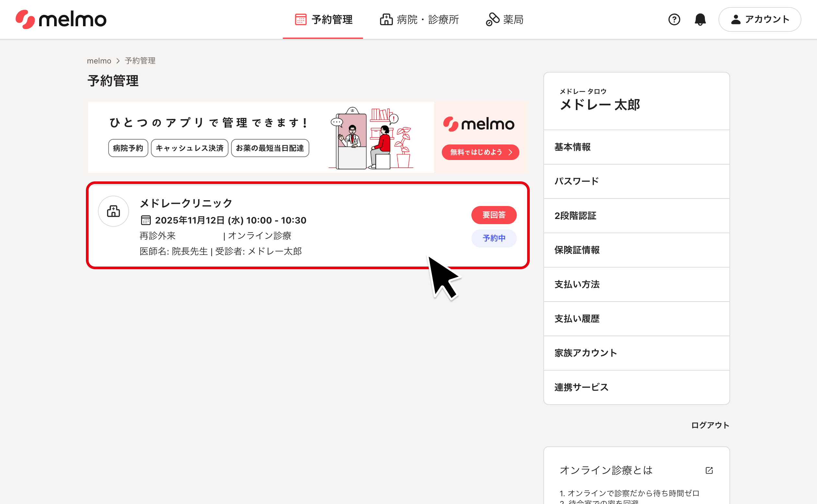The image size is (817, 504).
Task: Click melmo breadcrumb link
Action: pyautogui.click(x=99, y=61)
